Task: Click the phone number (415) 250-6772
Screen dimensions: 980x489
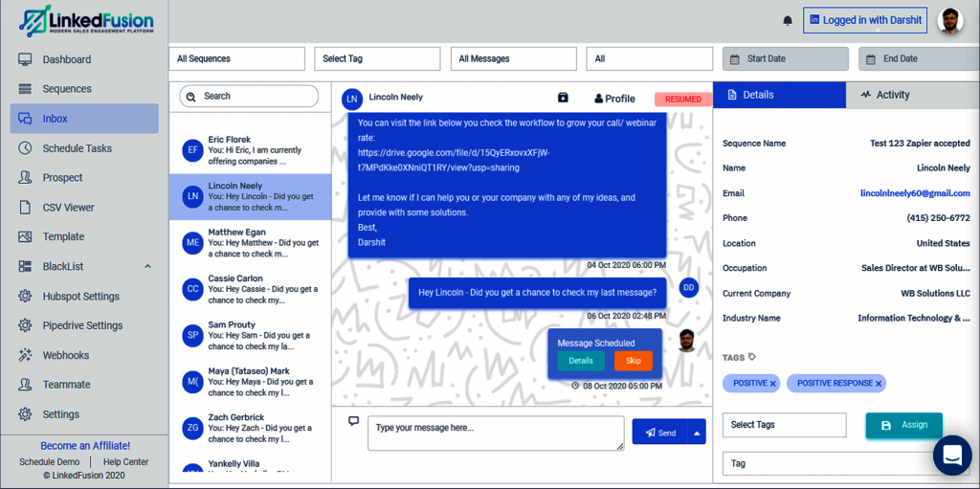Action: (939, 218)
